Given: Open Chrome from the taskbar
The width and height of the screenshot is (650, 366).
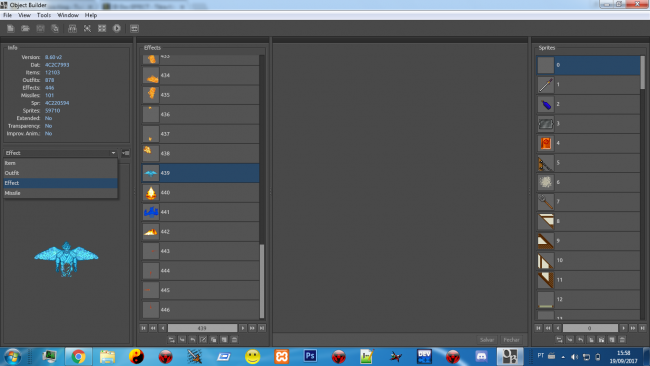Looking at the screenshot, I should coord(78,356).
